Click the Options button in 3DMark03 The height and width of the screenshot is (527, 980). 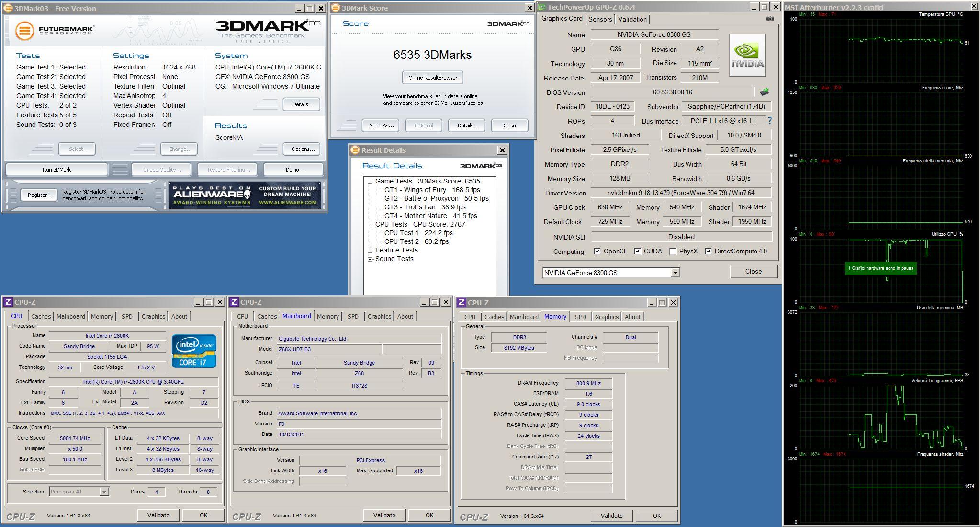click(303, 149)
